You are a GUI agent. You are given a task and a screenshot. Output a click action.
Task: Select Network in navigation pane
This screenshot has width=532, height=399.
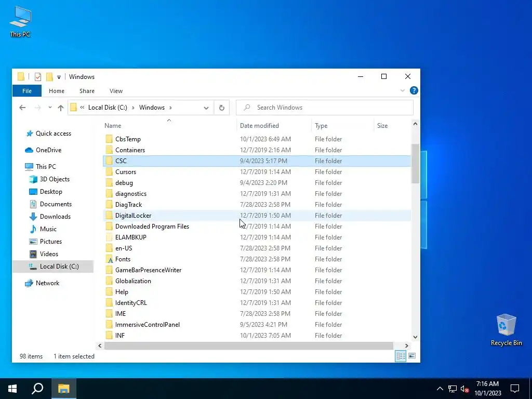[47, 283]
